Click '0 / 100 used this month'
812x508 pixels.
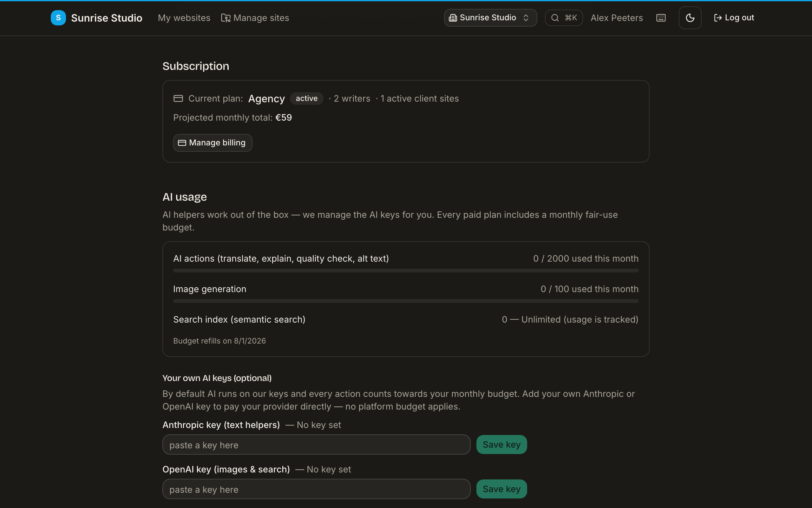tap(590, 289)
